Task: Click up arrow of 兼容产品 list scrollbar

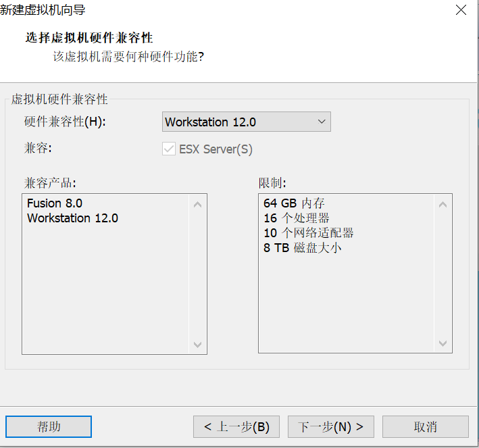Action: 198,204
